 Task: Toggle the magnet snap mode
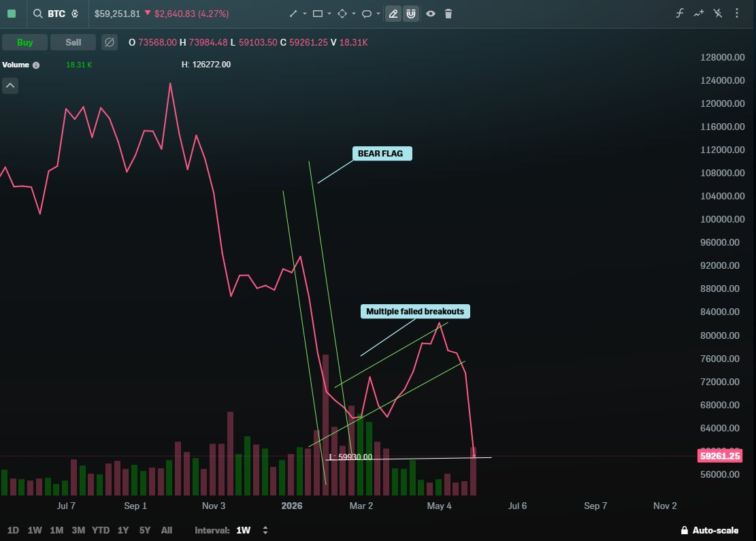pyautogui.click(x=411, y=14)
